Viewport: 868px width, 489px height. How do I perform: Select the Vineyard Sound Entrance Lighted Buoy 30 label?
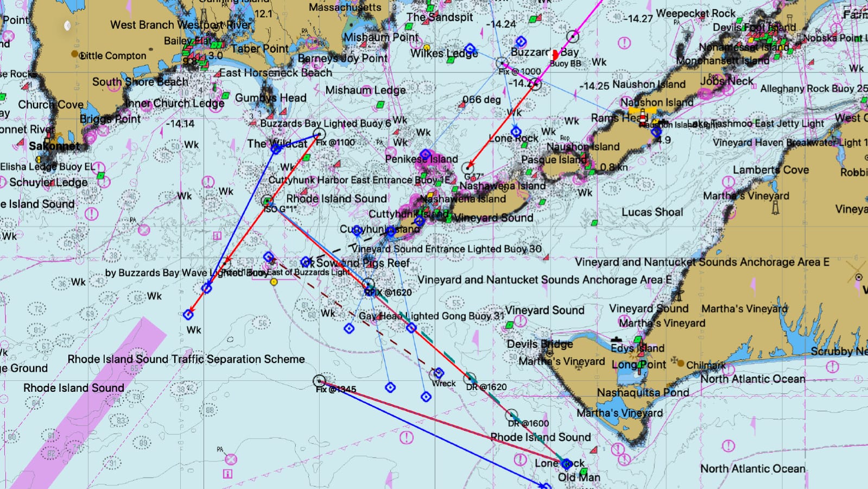pyautogui.click(x=446, y=249)
